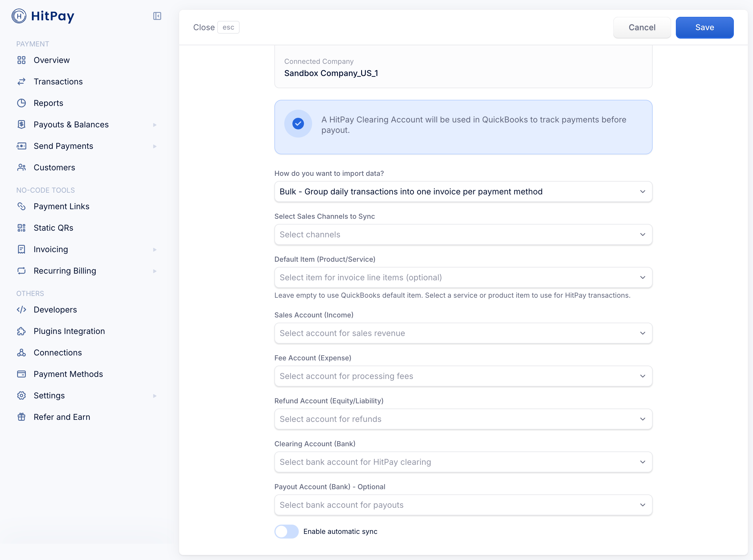Click the HitPay logo
The width and height of the screenshot is (753, 560).
coord(44,16)
